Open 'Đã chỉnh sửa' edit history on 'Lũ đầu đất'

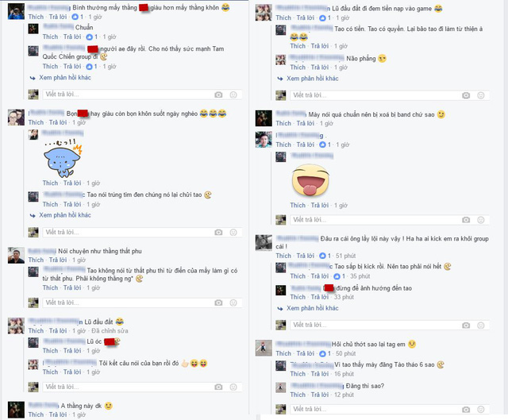pyautogui.click(x=110, y=330)
